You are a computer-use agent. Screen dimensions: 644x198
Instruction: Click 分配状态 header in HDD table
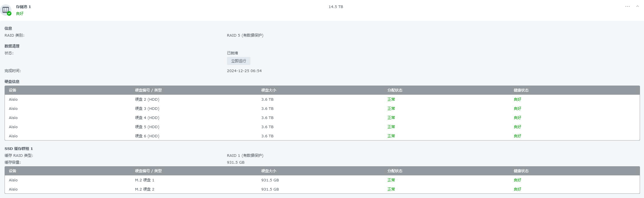395,90
